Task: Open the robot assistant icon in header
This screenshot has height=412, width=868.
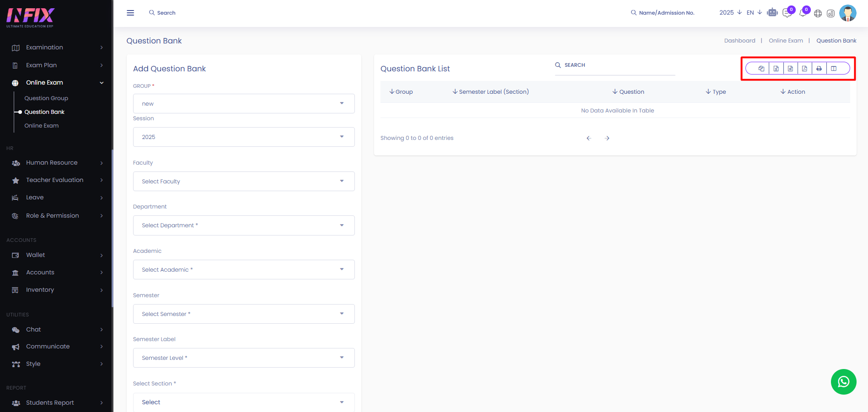Action: (772, 13)
